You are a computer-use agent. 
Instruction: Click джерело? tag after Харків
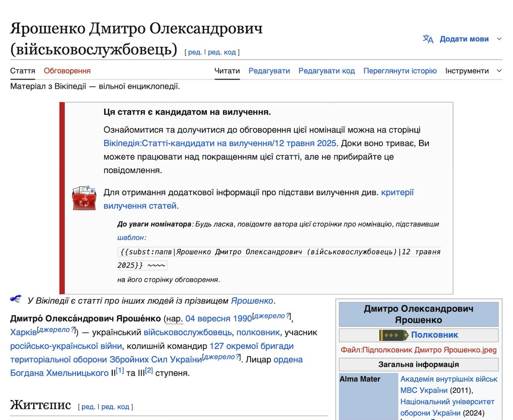point(56,330)
